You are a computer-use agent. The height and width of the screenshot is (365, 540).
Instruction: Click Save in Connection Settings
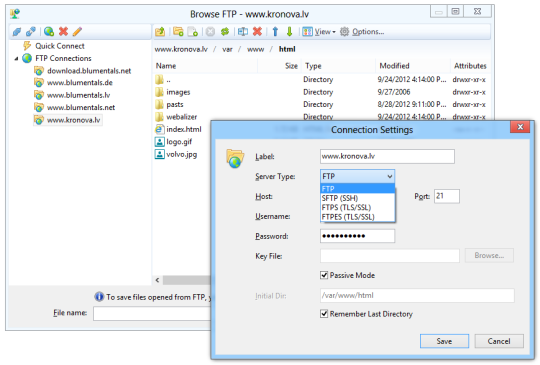pyautogui.click(x=444, y=341)
